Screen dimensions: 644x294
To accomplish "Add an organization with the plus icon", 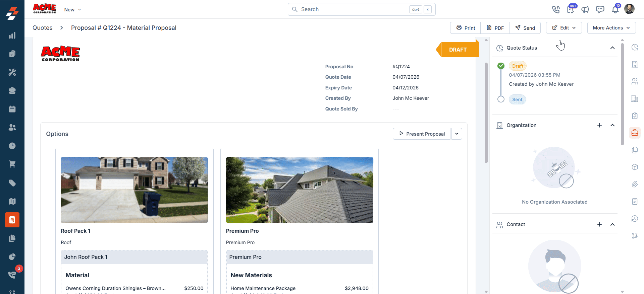I will click(x=599, y=125).
